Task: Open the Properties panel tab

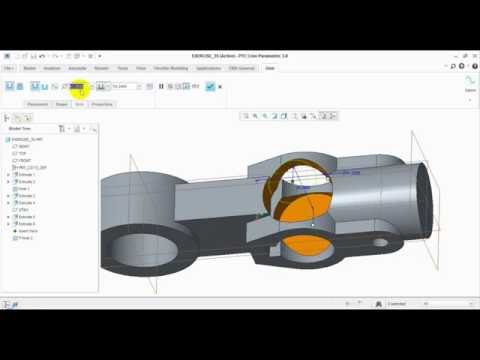Action: [x=102, y=104]
